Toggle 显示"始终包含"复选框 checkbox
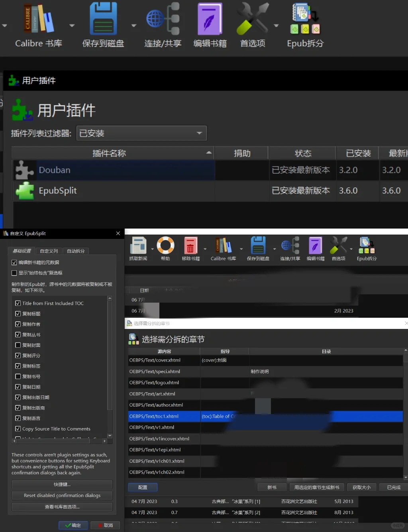This screenshot has width=408, height=532. (14, 273)
